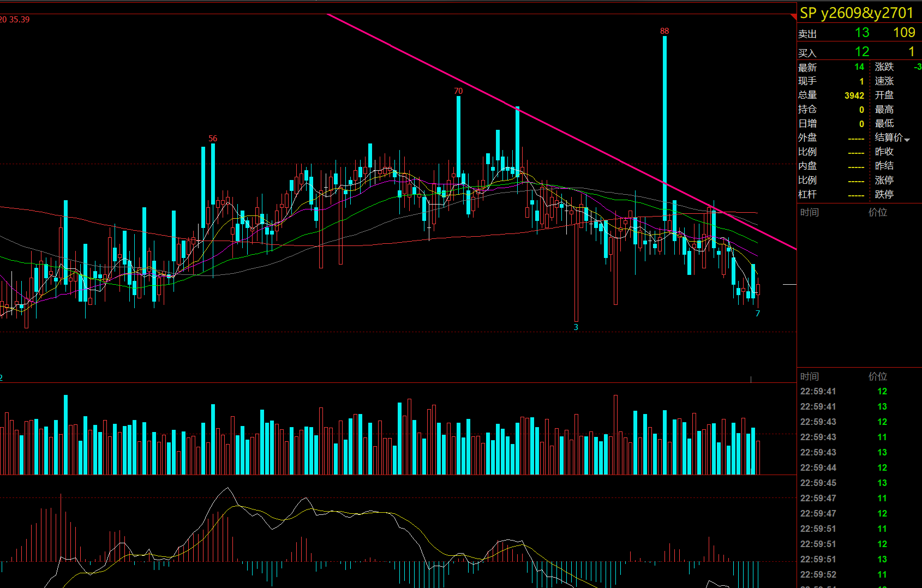Click the 买入 price 12
Screen dimensions: 922x588
pyautogui.click(x=862, y=52)
